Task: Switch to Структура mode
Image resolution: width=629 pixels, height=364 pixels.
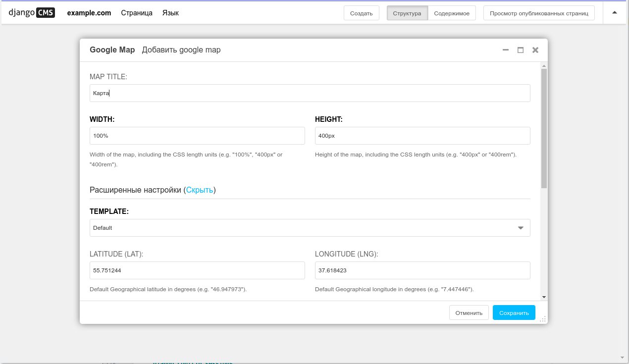Action: [407, 13]
